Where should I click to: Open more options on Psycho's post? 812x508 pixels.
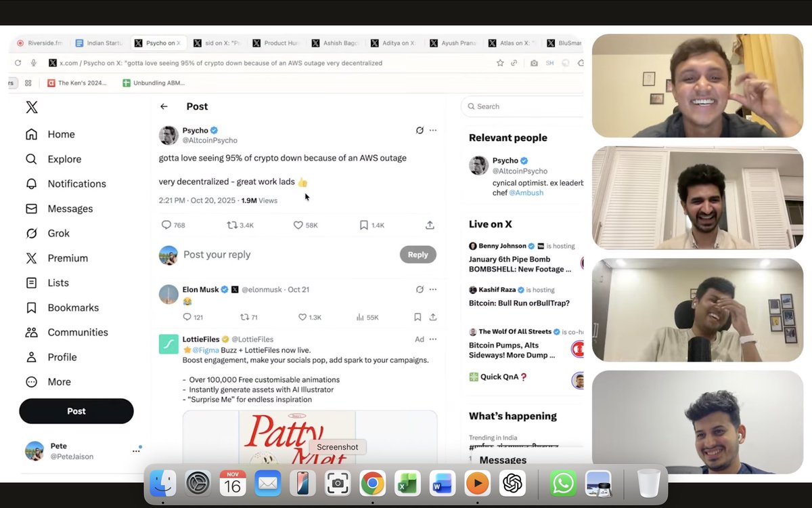tap(433, 130)
